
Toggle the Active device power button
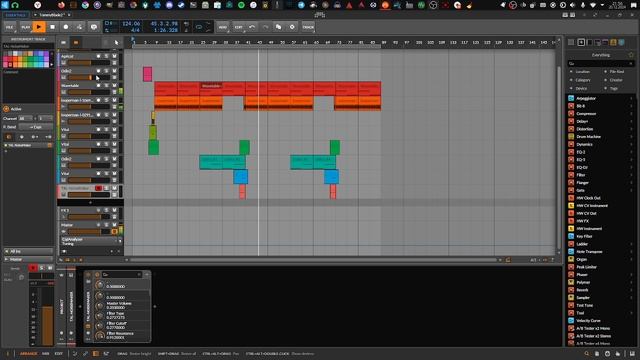click(6, 109)
